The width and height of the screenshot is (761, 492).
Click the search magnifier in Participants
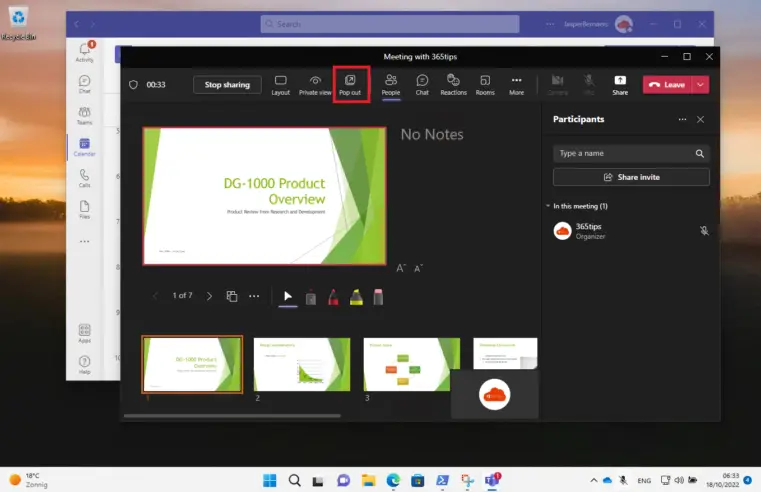[699, 153]
